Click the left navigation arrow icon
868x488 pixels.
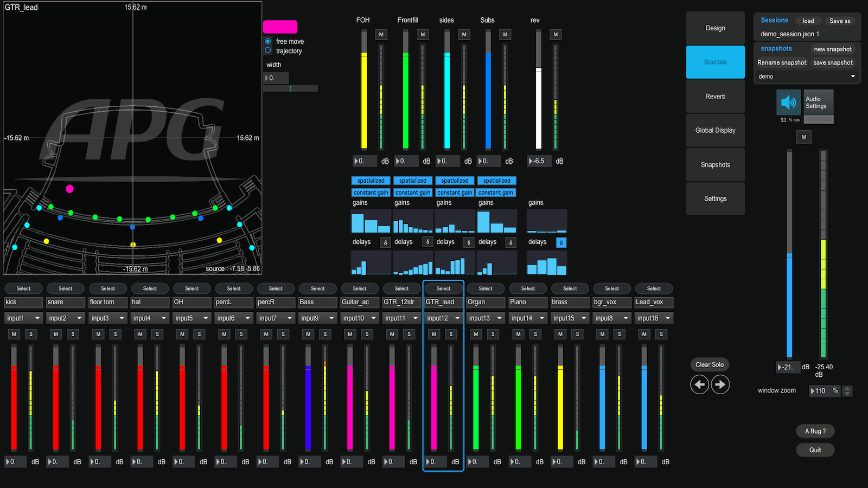click(699, 384)
